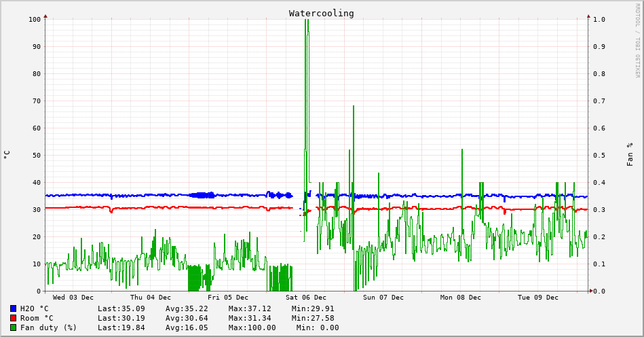Viewport: 644px width, 337px height.
Task: Select the Wed 03 Dec date label
Action: 73,298
